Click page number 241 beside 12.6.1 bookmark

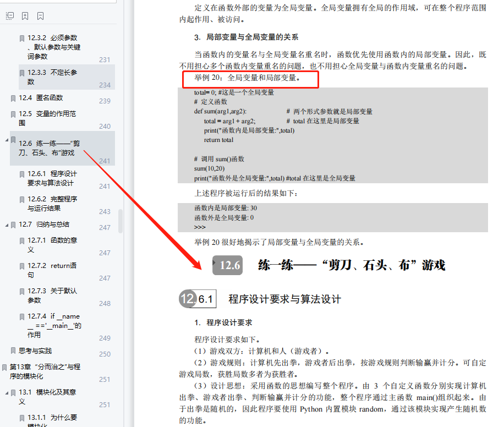pos(105,186)
